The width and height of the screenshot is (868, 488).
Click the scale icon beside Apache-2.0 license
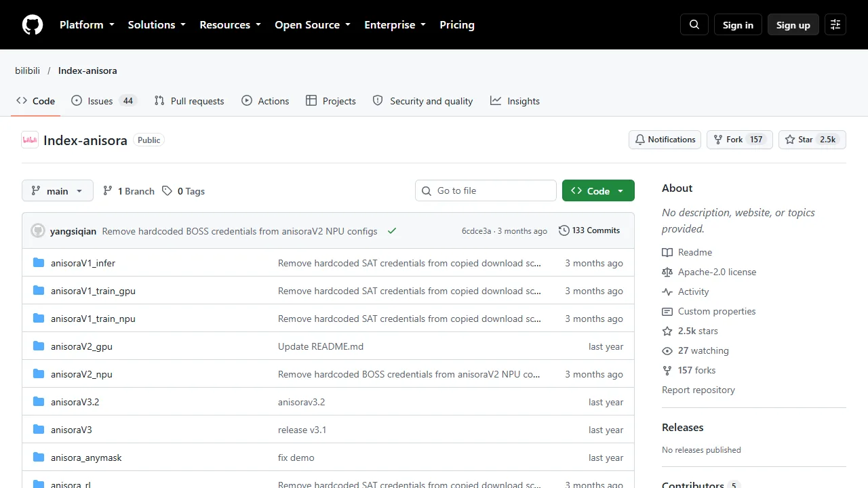667,272
